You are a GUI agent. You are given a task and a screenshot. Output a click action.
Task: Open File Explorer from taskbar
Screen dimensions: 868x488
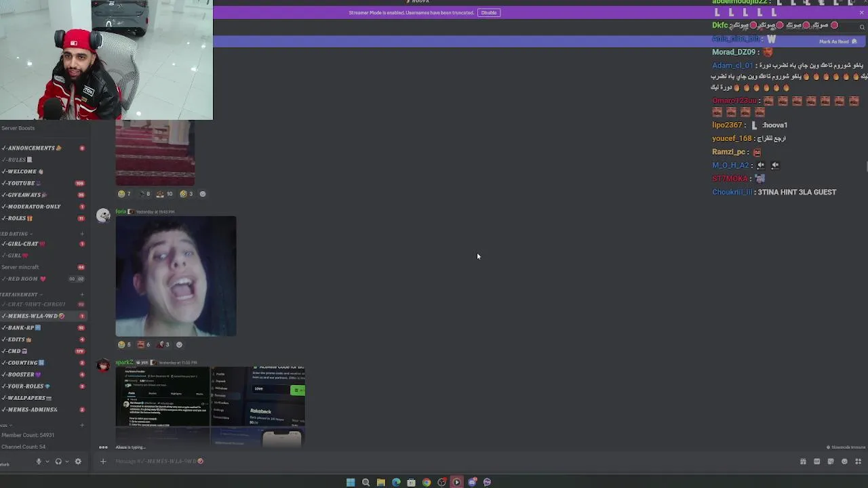pos(381,483)
